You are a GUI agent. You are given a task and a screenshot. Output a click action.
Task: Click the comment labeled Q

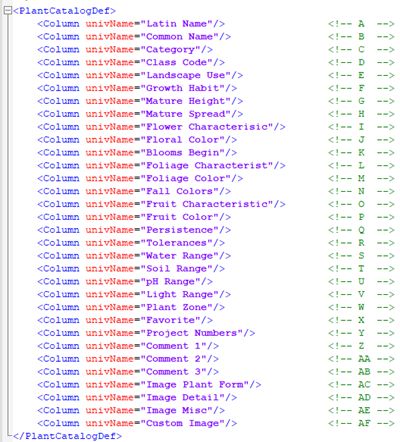click(x=361, y=230)
